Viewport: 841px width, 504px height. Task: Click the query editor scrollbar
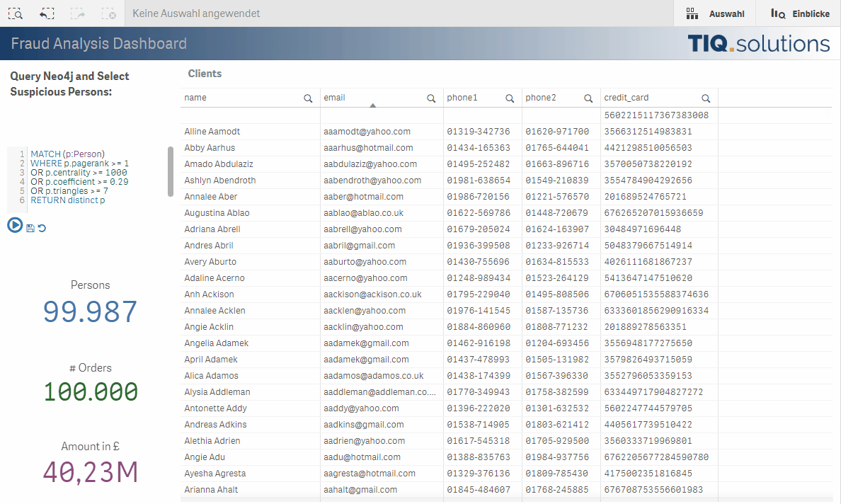pyautogui.click(x=171, y=171)
